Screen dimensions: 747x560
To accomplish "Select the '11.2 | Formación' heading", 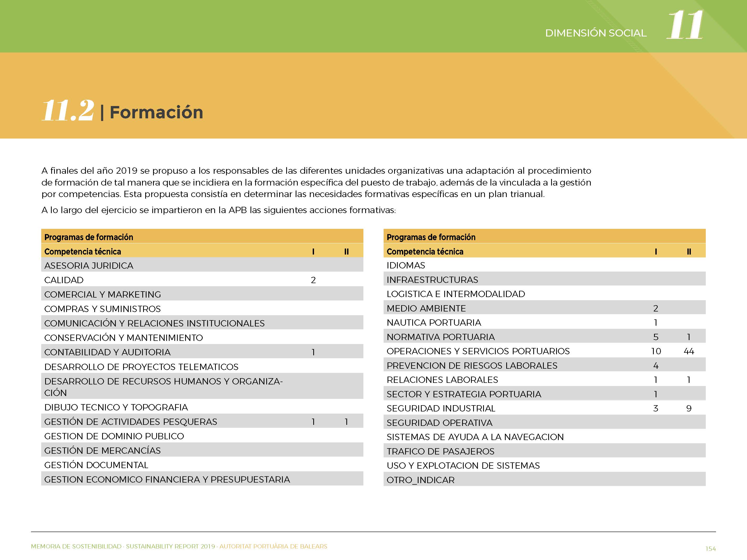I will [122, 110].
